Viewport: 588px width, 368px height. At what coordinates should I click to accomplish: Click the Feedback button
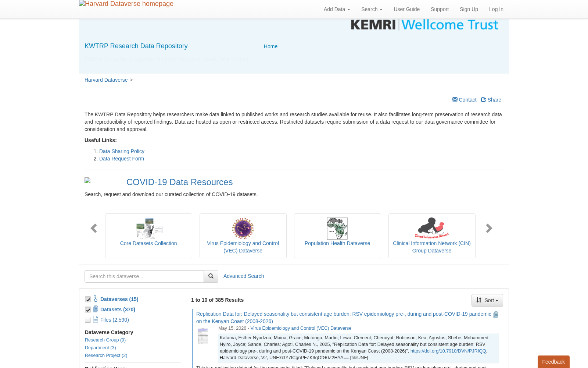tap(553, 362)
